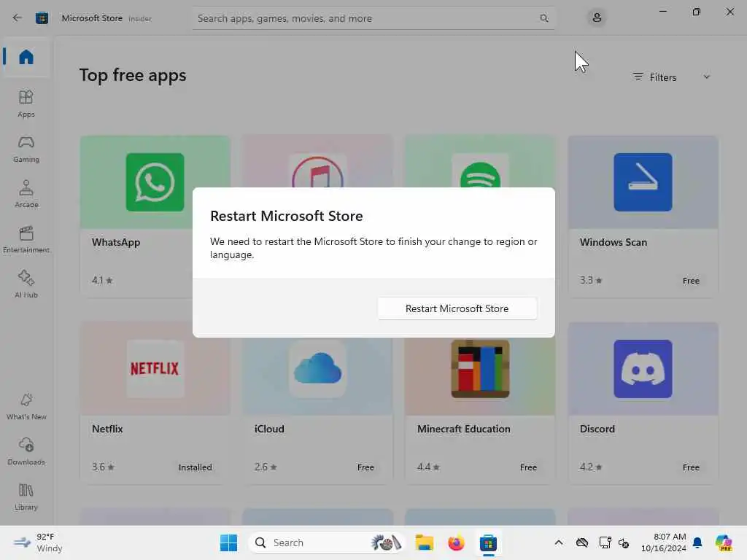747x560 pixels.
Task: Click the Minecraft Education title text
Action: click(x=463, y=429)
